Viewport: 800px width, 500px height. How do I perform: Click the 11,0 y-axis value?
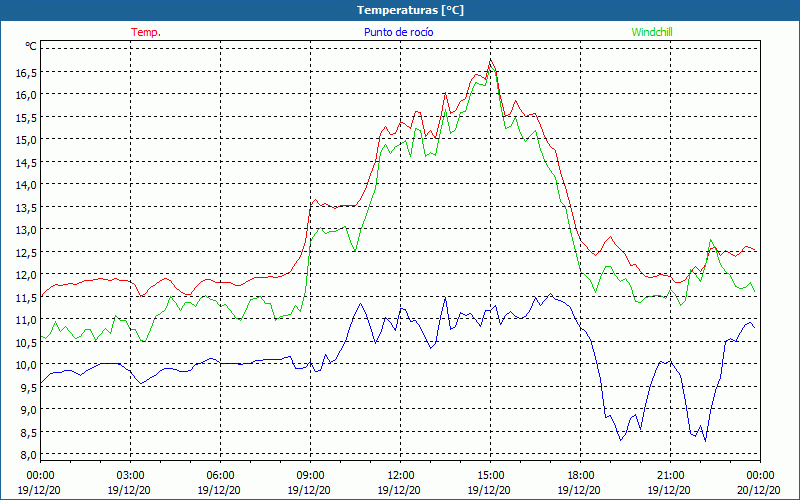point(26,320)
